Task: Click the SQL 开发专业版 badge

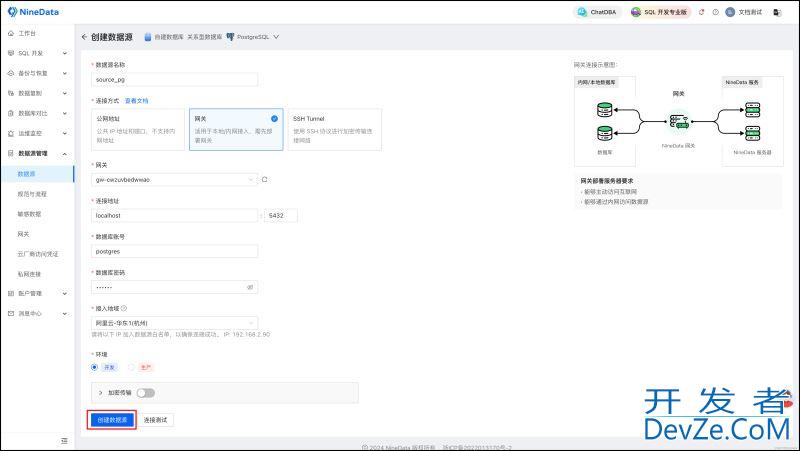Action: pos(660,12)
